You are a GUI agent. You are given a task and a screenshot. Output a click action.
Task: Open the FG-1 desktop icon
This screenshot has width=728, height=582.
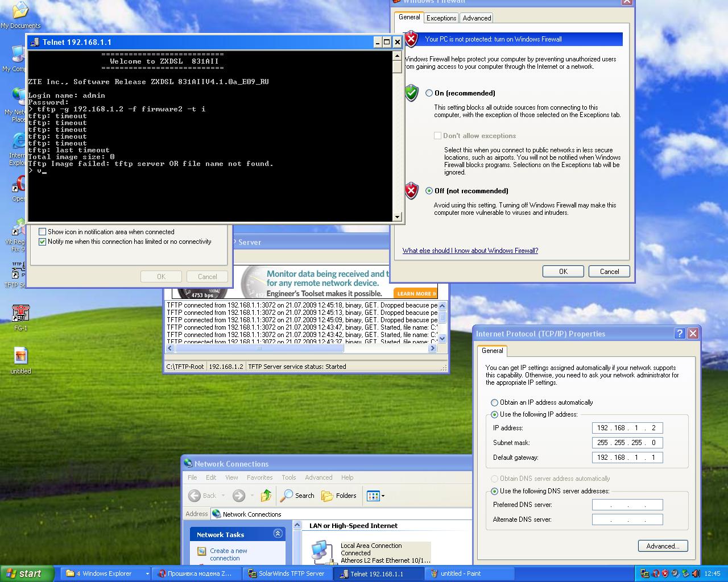(21, 313)
